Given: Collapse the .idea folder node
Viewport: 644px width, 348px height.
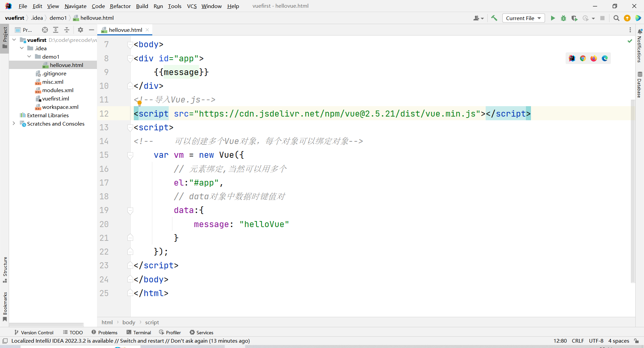Looking at the screenshot, I should [22, 48].
